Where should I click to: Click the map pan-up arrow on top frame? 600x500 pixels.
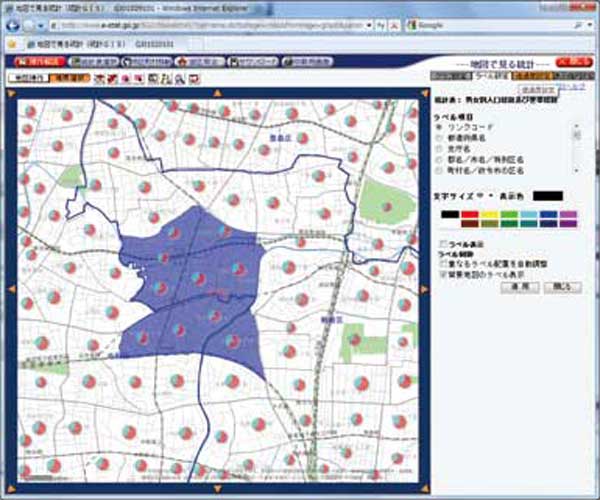(217, 93)
